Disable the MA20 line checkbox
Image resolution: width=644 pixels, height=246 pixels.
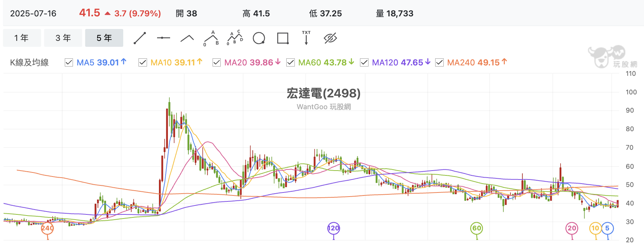click(216, 62)
